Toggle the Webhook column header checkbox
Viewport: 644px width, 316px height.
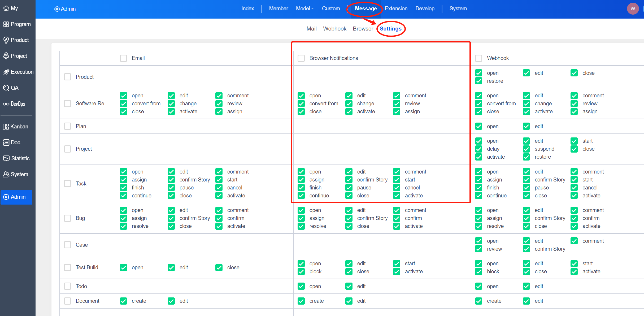point(478,58)
